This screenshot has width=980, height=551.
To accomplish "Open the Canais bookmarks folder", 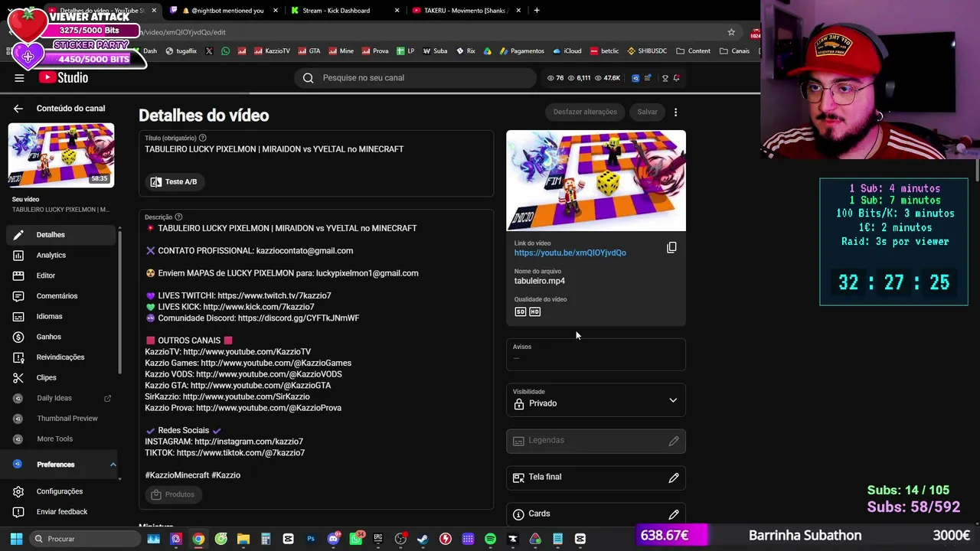I will pyautogui.click(x=735, y=51).
